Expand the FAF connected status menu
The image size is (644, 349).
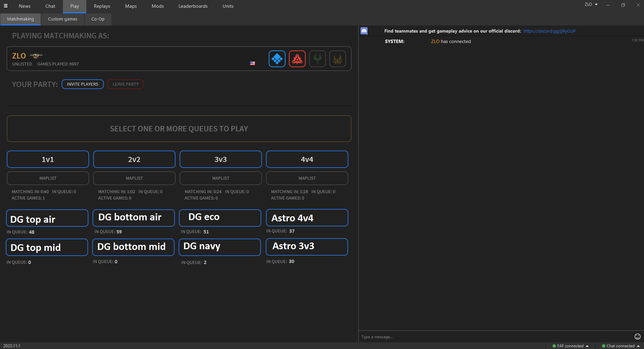570,346
